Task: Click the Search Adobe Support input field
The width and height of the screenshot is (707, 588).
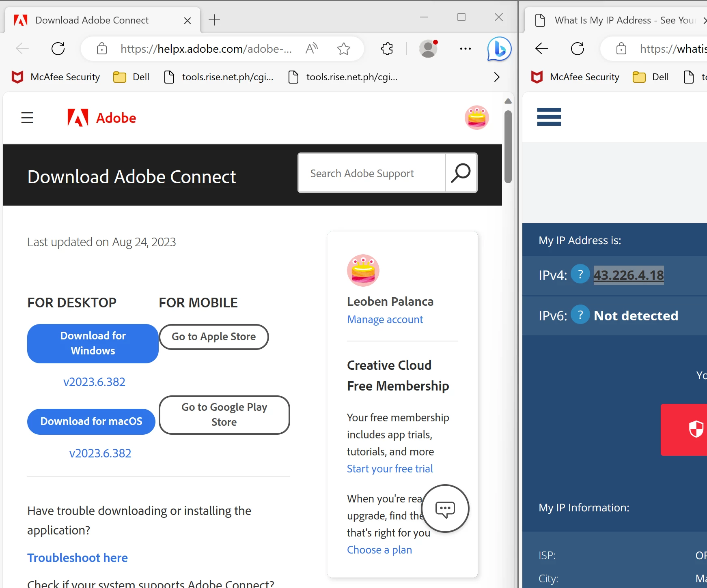Action: (372, 173)
